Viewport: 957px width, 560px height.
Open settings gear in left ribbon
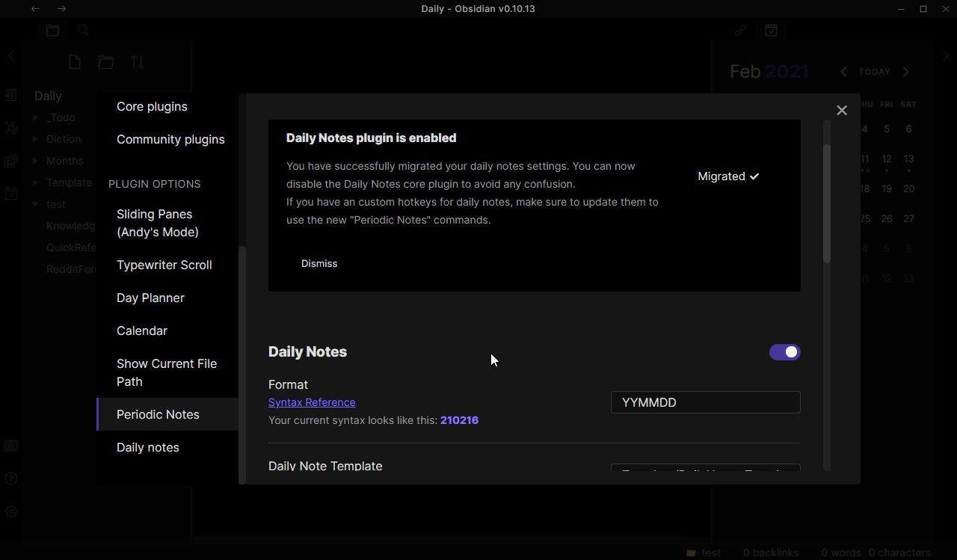click(11, 511)
